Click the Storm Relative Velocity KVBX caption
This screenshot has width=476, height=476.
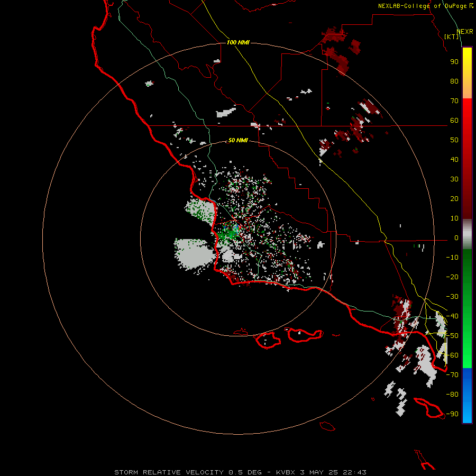[240, 472]
